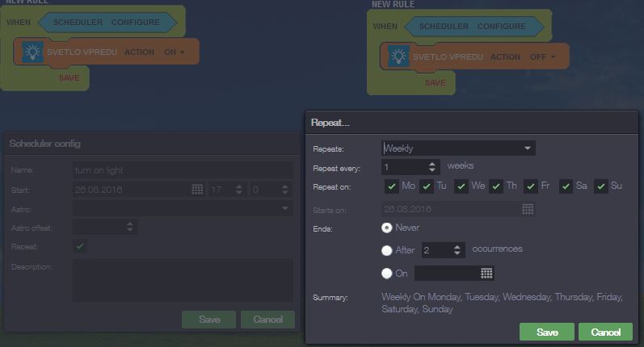Click the light bulb icon in the ON rule
Screen dimensions: 644x347
32,52
